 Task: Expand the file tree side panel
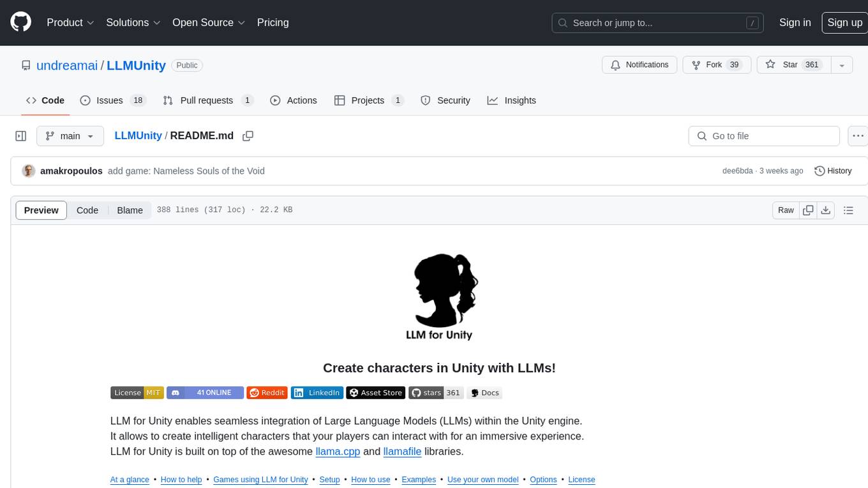tap(21, 136)
